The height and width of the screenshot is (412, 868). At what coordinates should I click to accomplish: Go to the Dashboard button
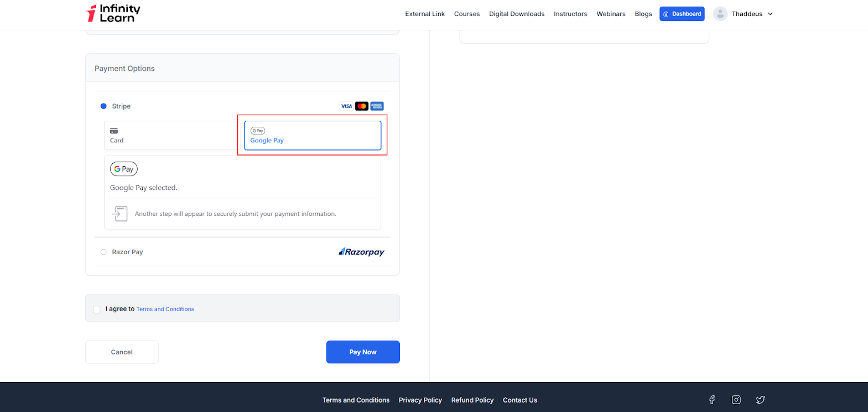point(682,14)
